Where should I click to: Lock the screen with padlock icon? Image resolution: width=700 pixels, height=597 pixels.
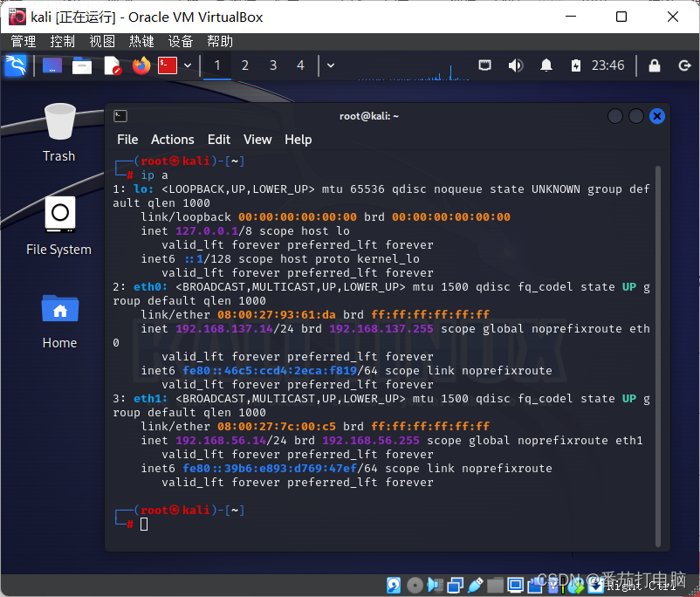click(x=655, y=65)
